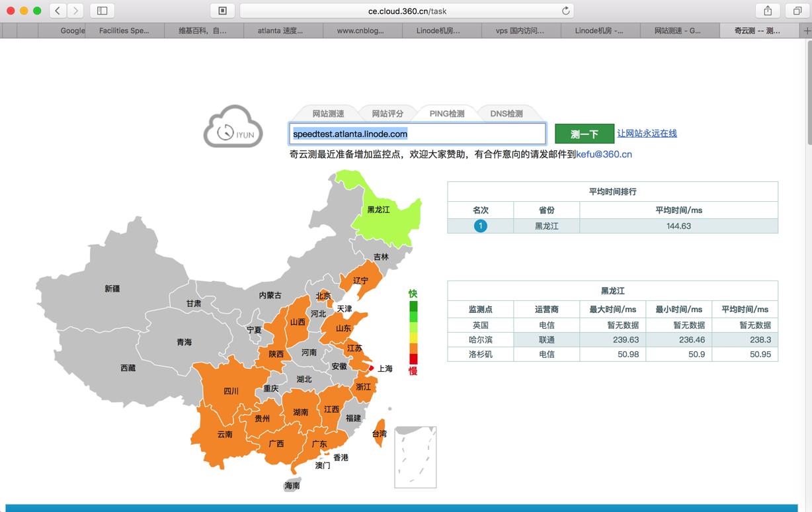
Task: Click the 平均时间排行 table header
Action: tap(612, 191)
